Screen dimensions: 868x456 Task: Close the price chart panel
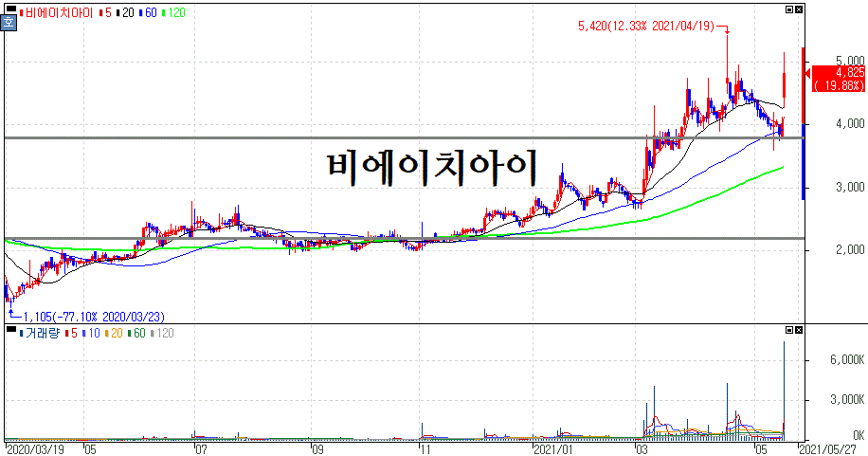[x=798, y=9]
